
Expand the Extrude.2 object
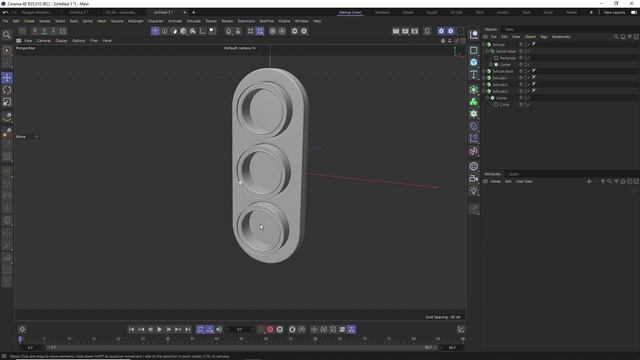pyautogui.click(x=484, y=84)
